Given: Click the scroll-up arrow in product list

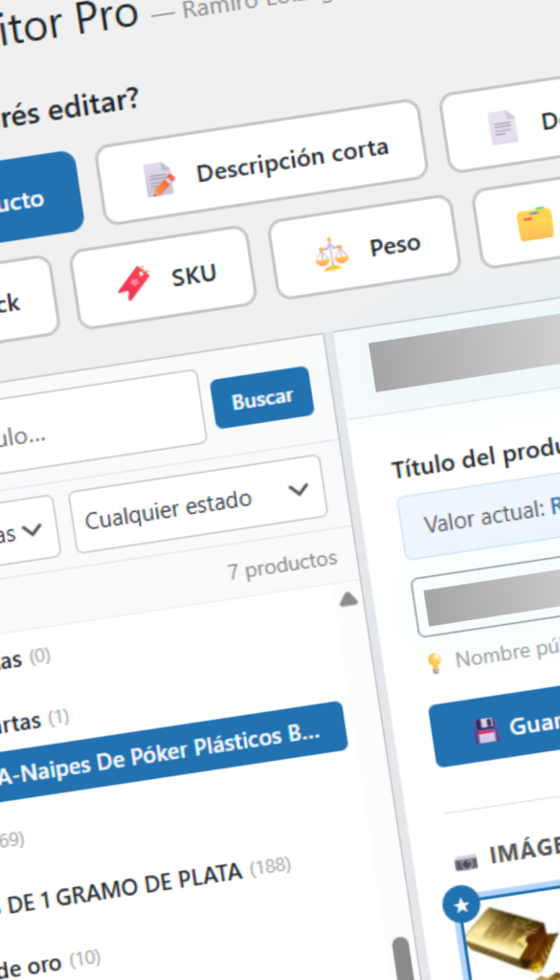Looking at the screenshot, I should pyautogui.click(x=348, y=600).
